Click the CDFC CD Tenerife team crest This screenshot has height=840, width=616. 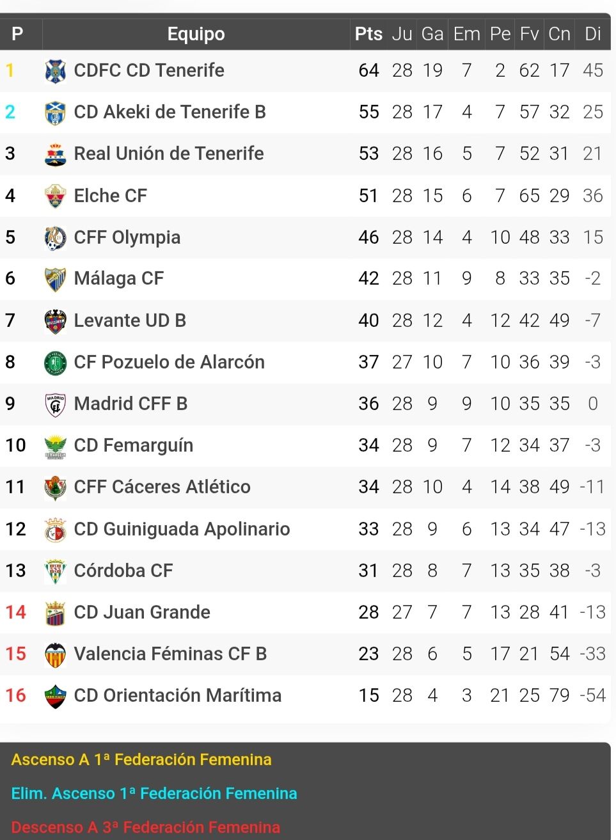tap(56, 71)
